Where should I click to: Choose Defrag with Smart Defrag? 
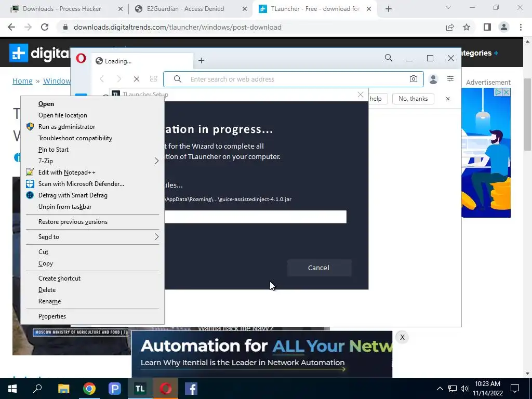(x=92, y=195)
